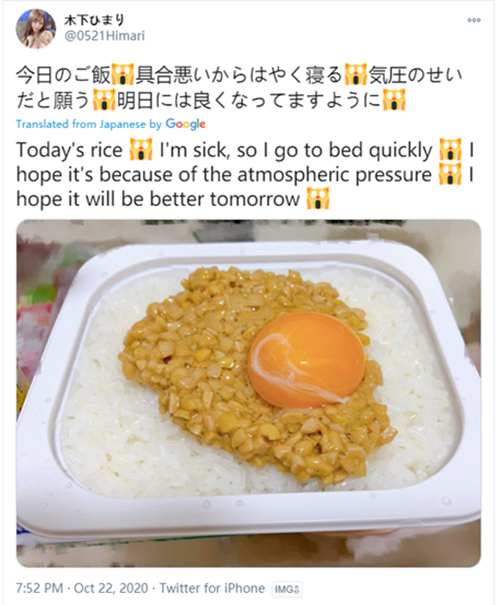Click the IMG badge near the timestamp
500x605 pixels.
click(287, 589)
